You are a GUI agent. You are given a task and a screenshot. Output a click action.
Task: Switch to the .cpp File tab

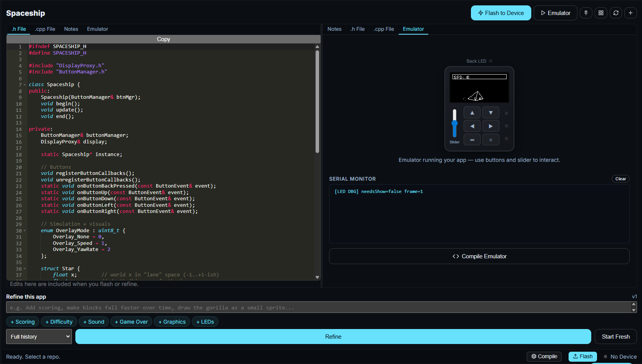click(45, 29)
